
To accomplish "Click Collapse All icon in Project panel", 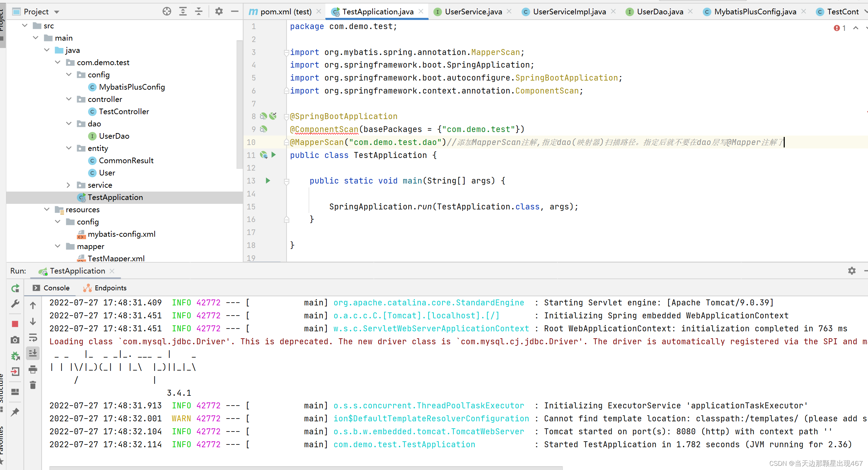I will [199, 12].
